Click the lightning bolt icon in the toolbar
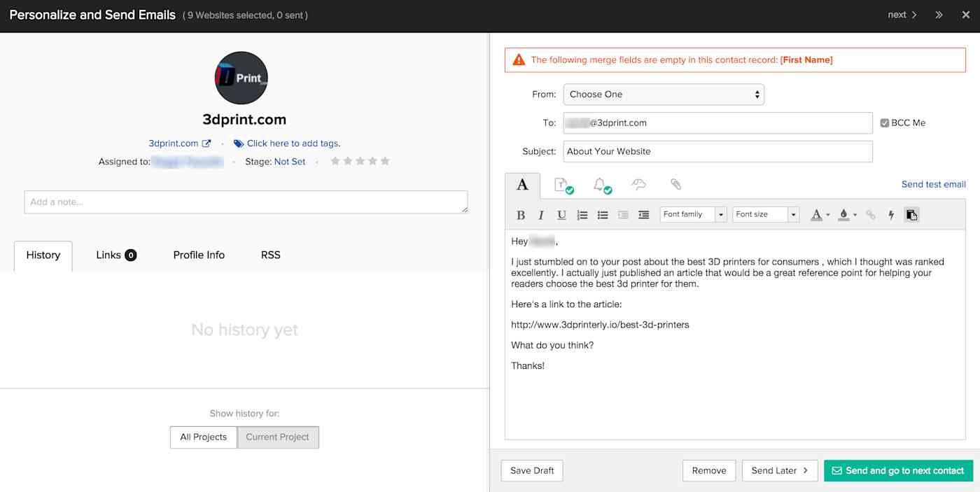The height and width of the screenshot is (492, 980). 891,214
